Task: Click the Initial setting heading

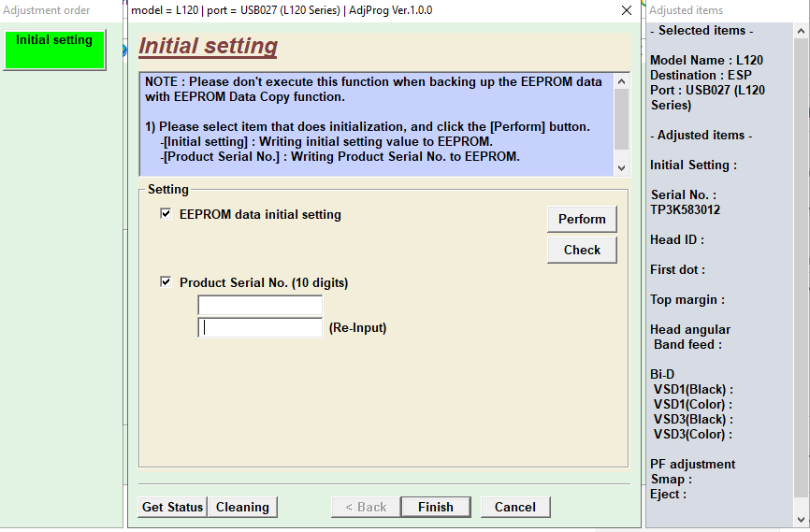Action: (x=209, y=46)
